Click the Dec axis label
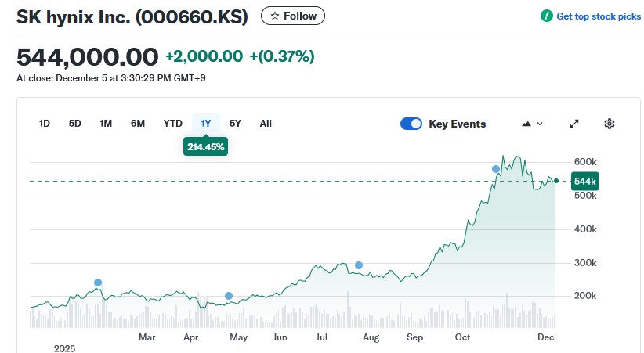 (x=546, y=337)
